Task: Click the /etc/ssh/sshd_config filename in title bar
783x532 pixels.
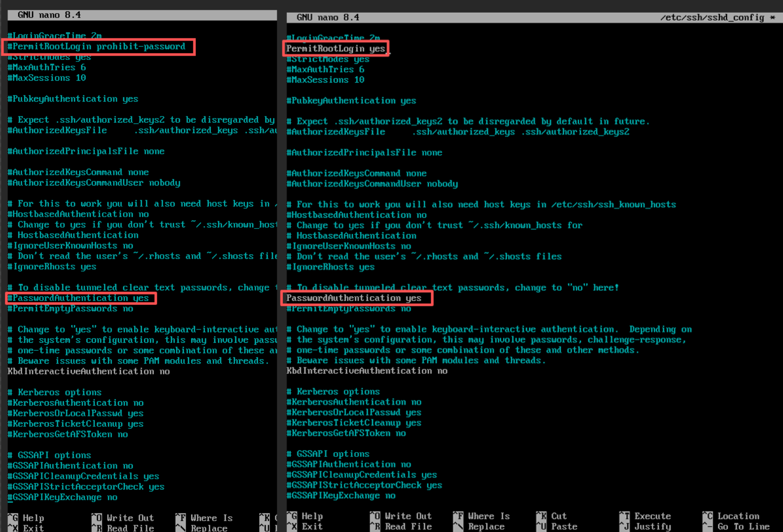Action: [712, 17]
